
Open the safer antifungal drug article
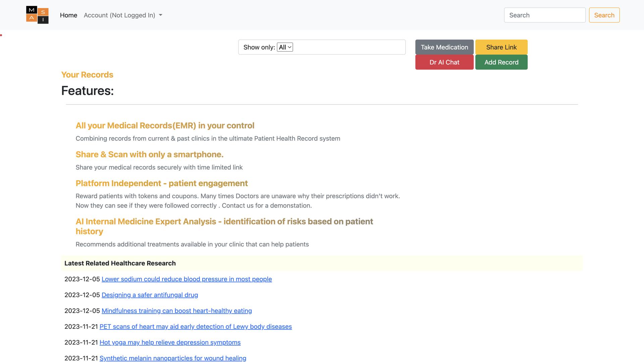150,295
